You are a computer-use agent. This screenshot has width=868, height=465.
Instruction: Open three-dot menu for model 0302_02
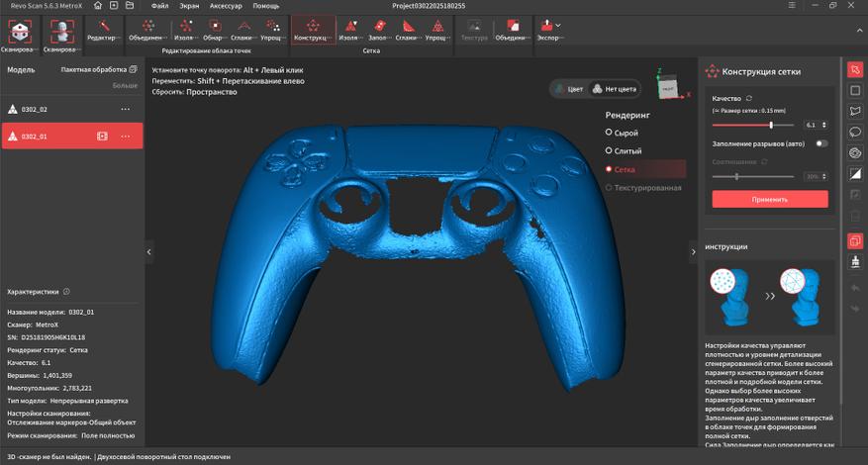pyautogui.click(x=126, y=109)
